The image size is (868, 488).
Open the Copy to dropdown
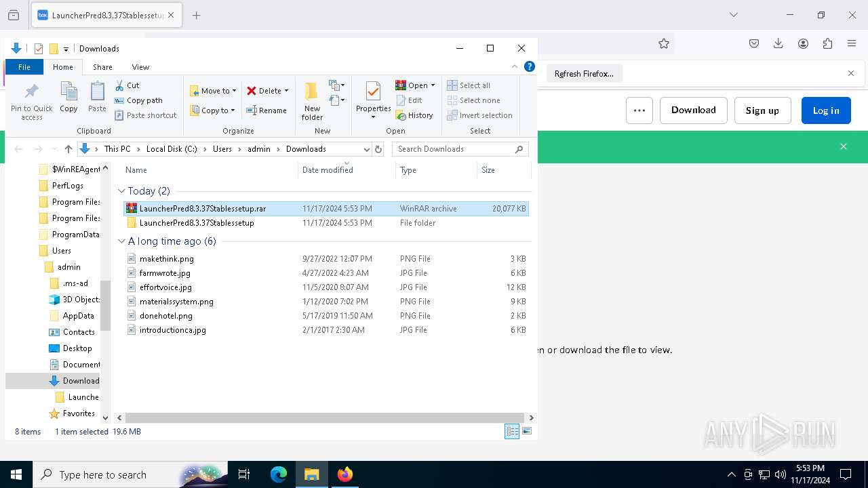tap(212, 110)
